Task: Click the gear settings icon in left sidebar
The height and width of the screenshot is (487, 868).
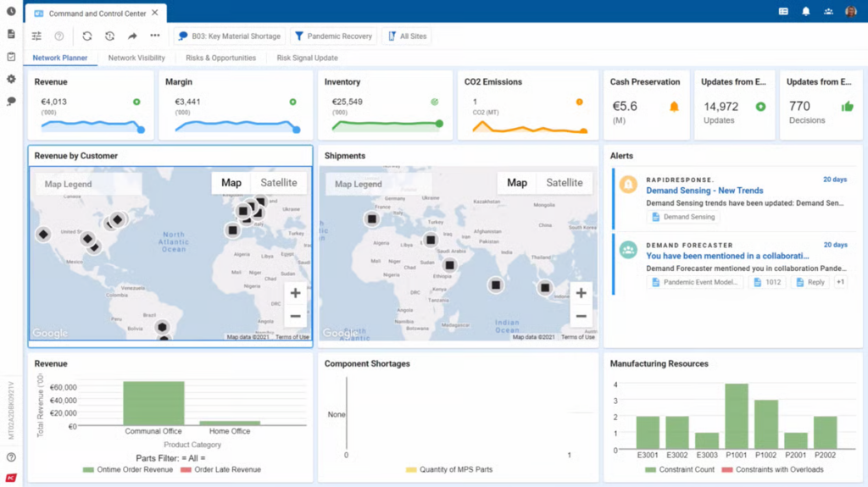Action: pos(11,79)
